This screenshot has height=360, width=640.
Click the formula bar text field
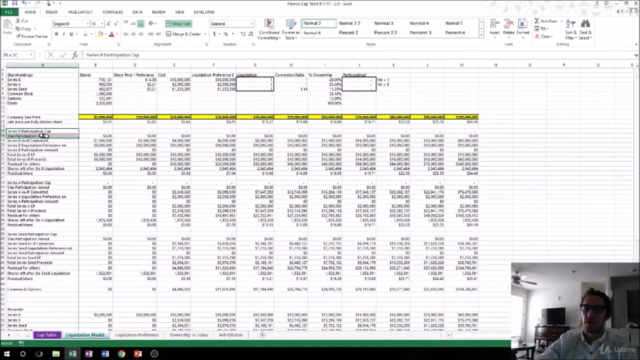(x=358, y=55)
